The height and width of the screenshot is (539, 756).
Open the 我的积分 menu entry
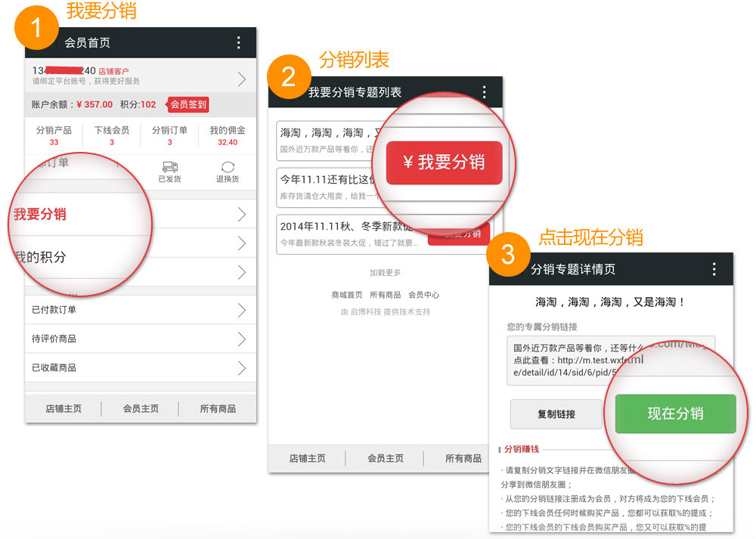click(42, 257)
